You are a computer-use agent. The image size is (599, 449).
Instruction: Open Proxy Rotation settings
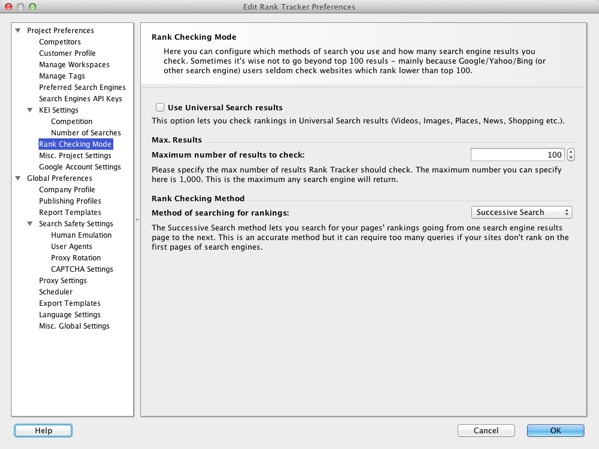[76, 258]
